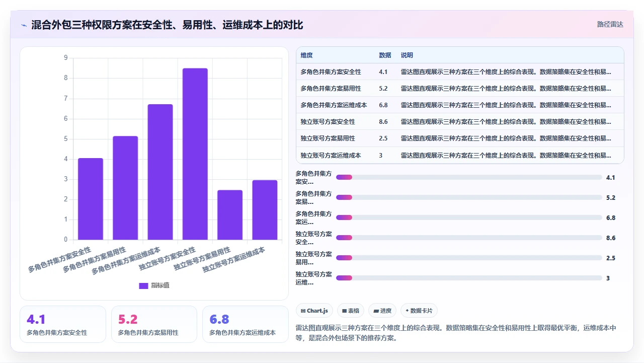Click the purple legend swatch for 指标值

pos(143,286)
